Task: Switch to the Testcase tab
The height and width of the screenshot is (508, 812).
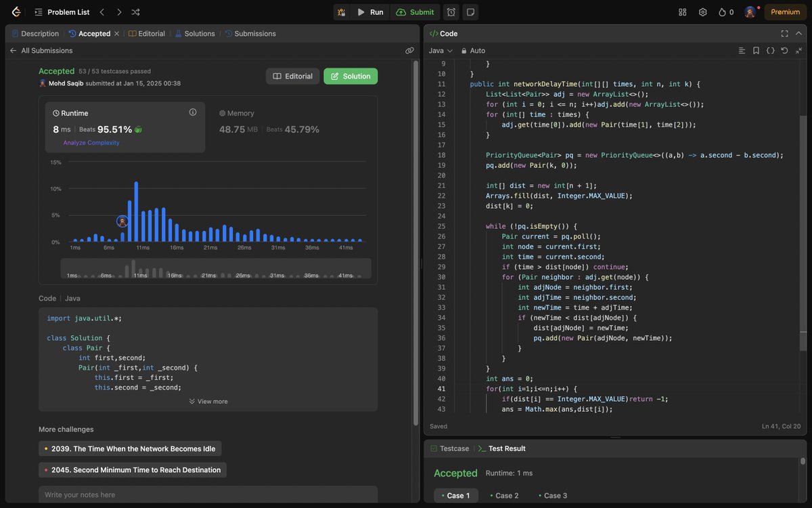Action: pyautogui.click(x=450, y=448)
